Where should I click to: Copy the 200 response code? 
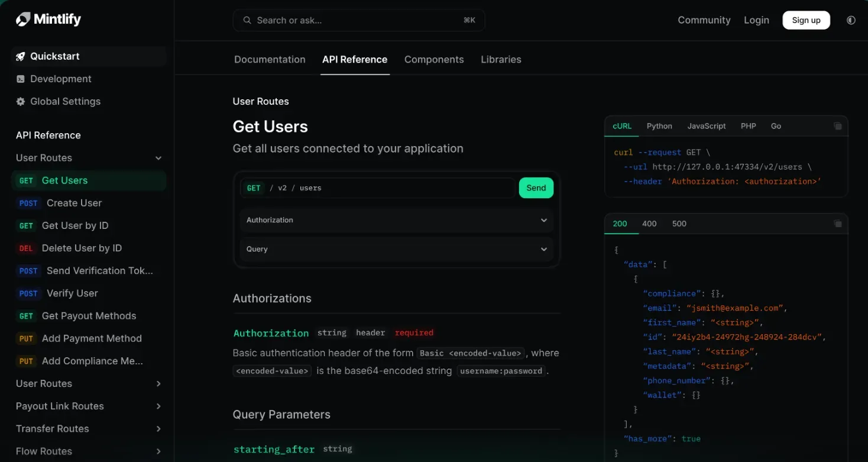pyautogui.click(x=837, y=224)
